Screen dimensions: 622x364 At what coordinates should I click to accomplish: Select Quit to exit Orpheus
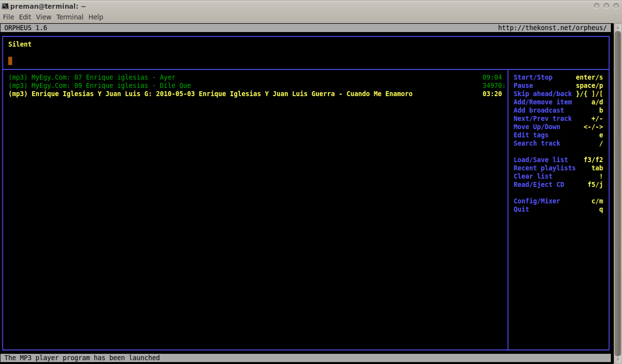click(x=520, y=209)
